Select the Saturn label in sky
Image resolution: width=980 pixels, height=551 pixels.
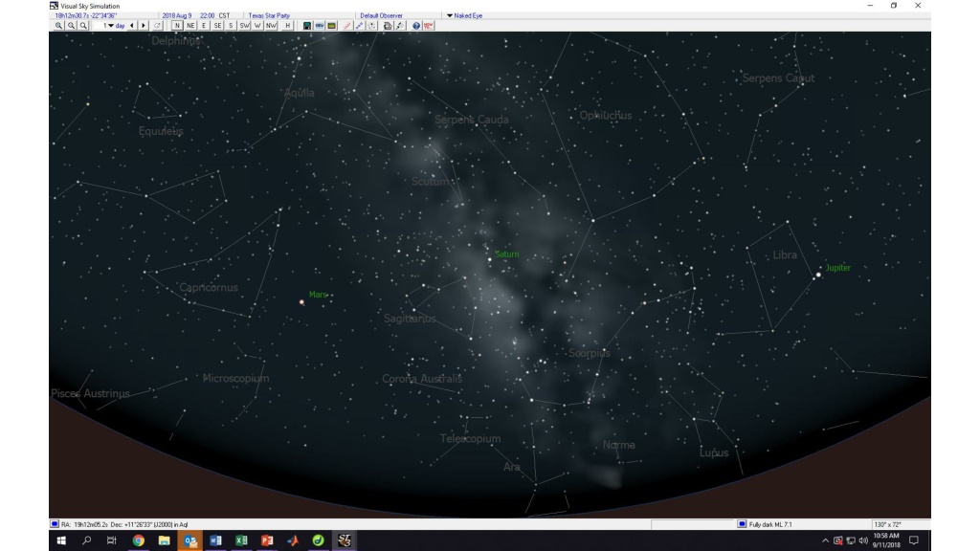pos(507,254)
